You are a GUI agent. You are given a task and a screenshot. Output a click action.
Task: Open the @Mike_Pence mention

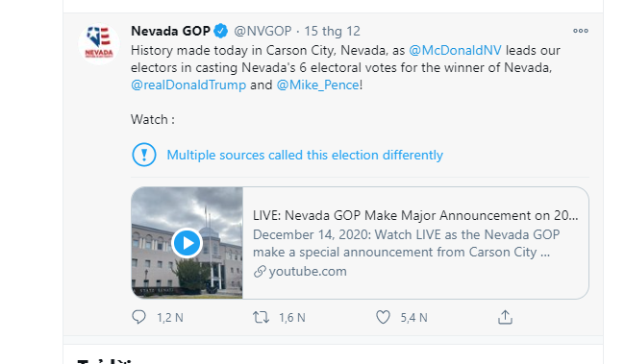(x=317, y=85)
